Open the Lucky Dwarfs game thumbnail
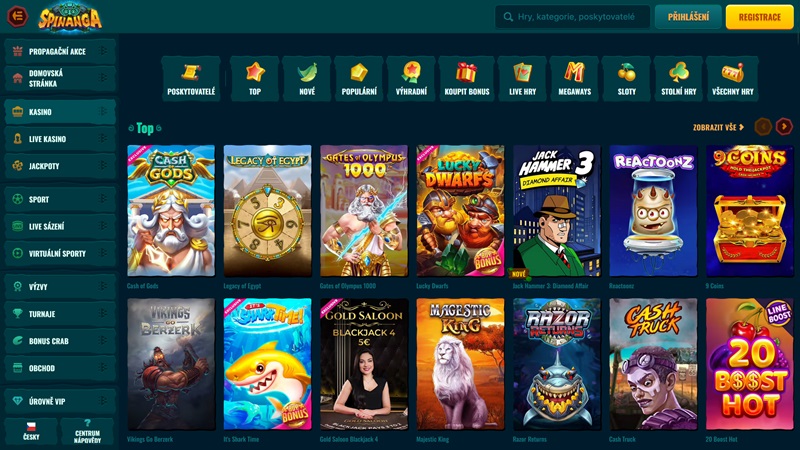The width and height of the screenshot is (800, 450). click(x=460, y=211)
